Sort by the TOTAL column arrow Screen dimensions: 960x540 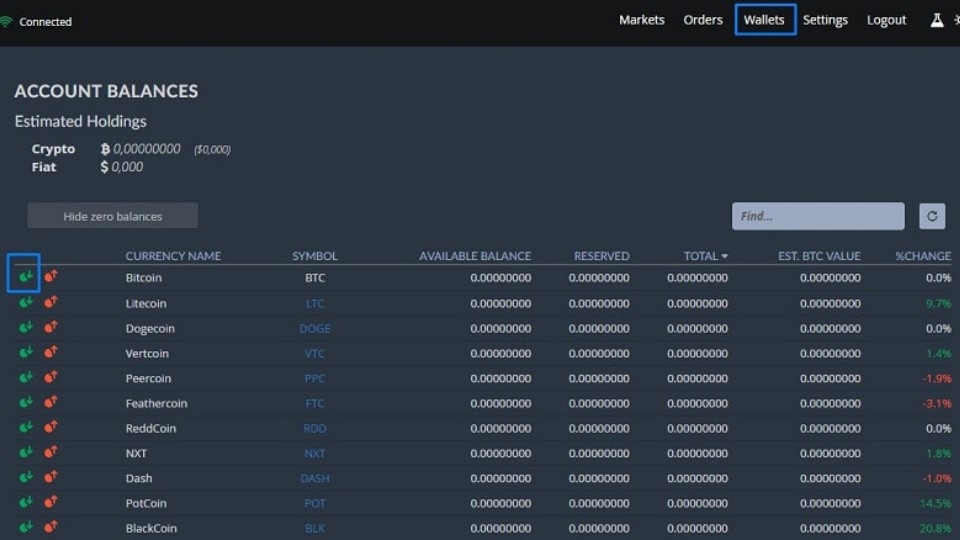click(x=724, y=257)
